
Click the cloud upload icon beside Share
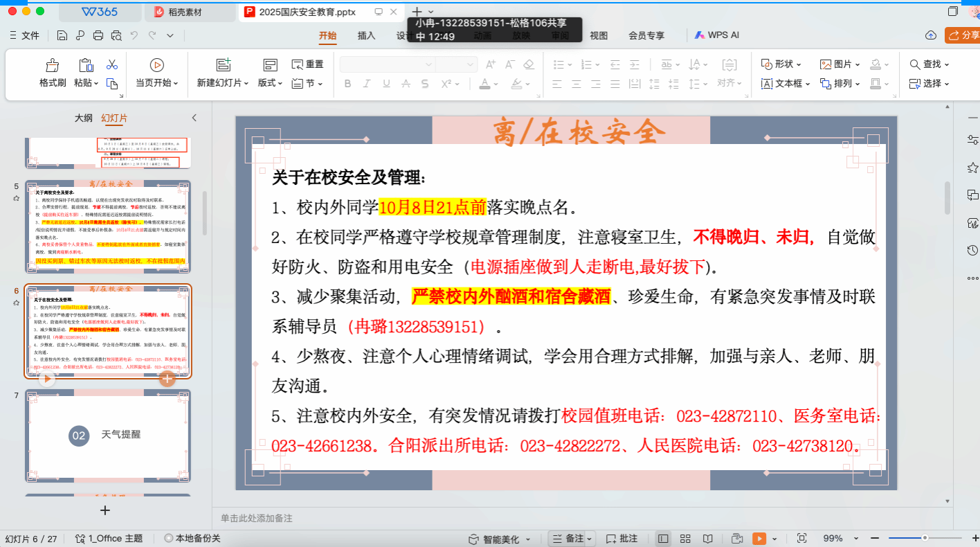pos(930,36)
